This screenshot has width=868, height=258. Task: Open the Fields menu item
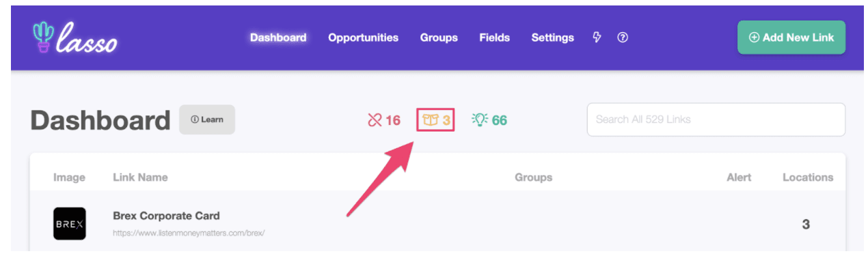click(494, 38)
